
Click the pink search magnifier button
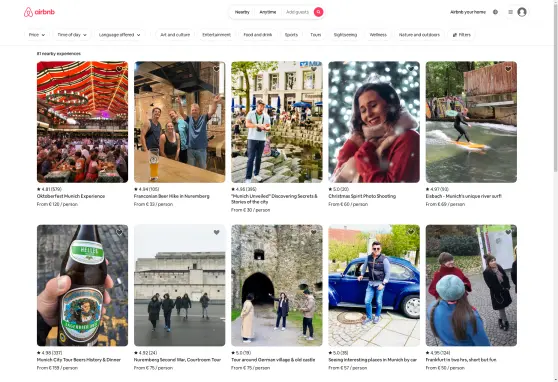pos(319,12)
